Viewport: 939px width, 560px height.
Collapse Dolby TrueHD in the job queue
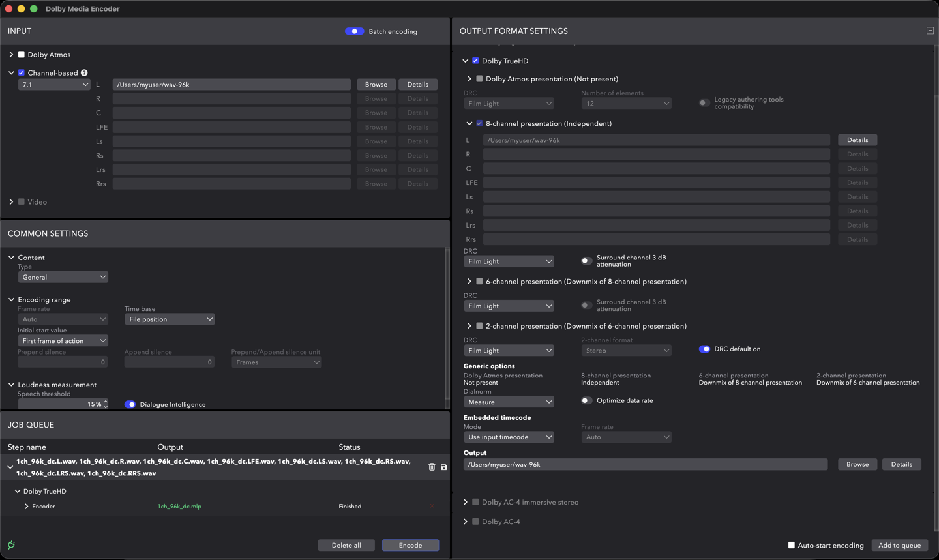tap(18, 491)
